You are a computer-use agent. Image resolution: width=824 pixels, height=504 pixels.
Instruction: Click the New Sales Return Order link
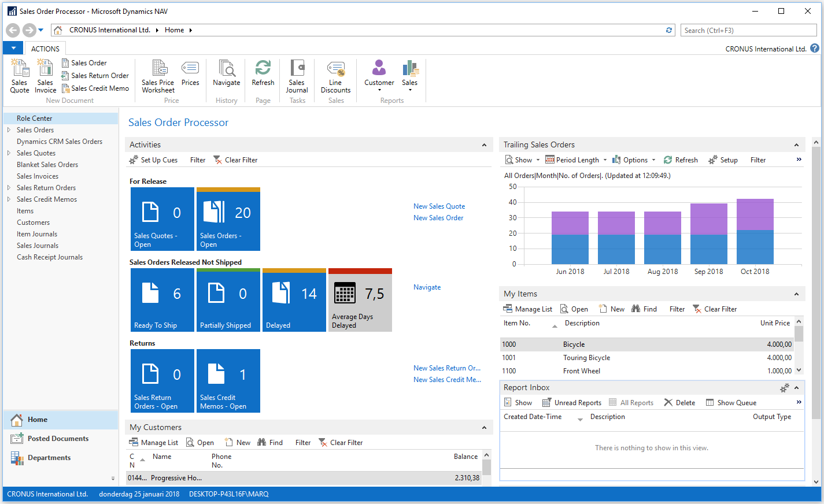447,368
